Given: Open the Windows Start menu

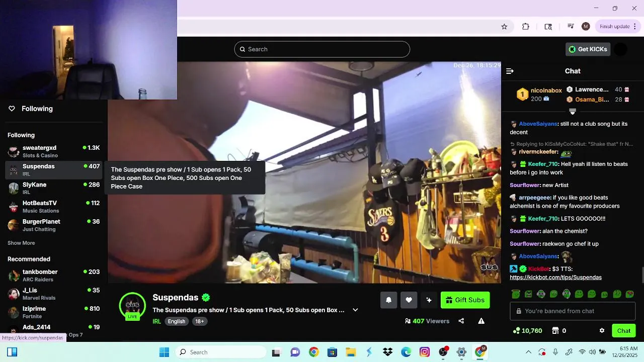Looking at the screenshot, I should tap(164, 352).
